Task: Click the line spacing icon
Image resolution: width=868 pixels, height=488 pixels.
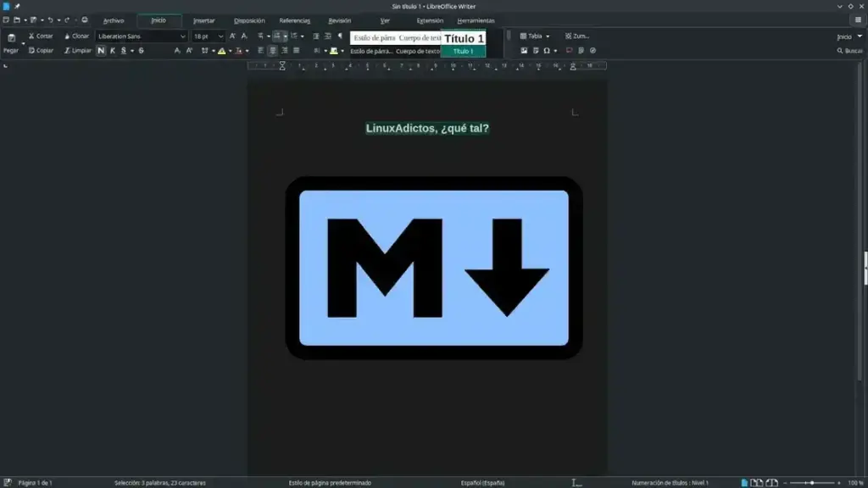Action: click(317, 50)
